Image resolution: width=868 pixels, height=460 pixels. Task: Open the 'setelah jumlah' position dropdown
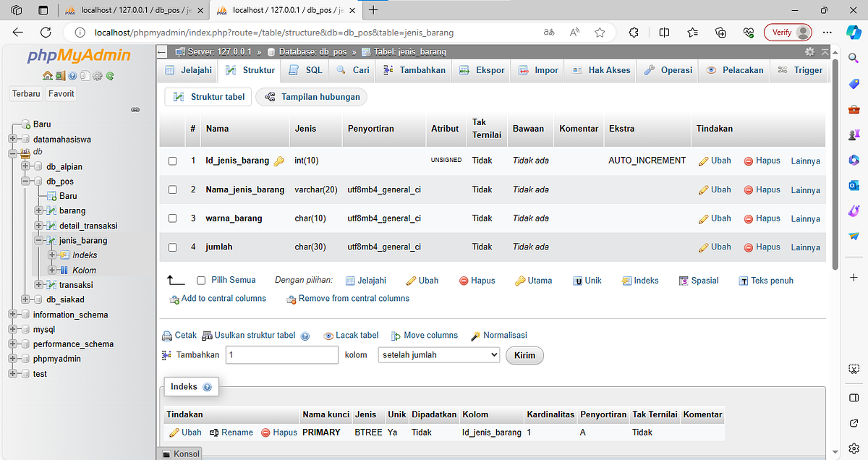pos(438,355)
